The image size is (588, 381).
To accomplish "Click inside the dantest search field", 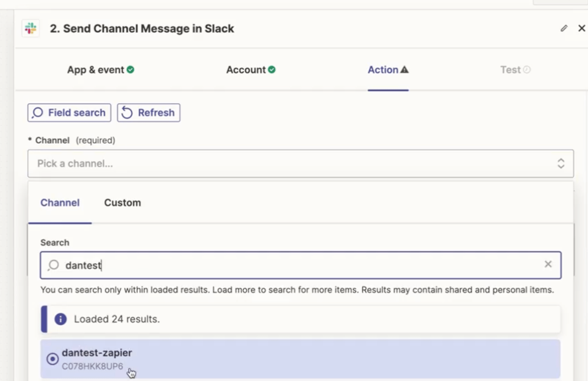I will pos(300,265).
